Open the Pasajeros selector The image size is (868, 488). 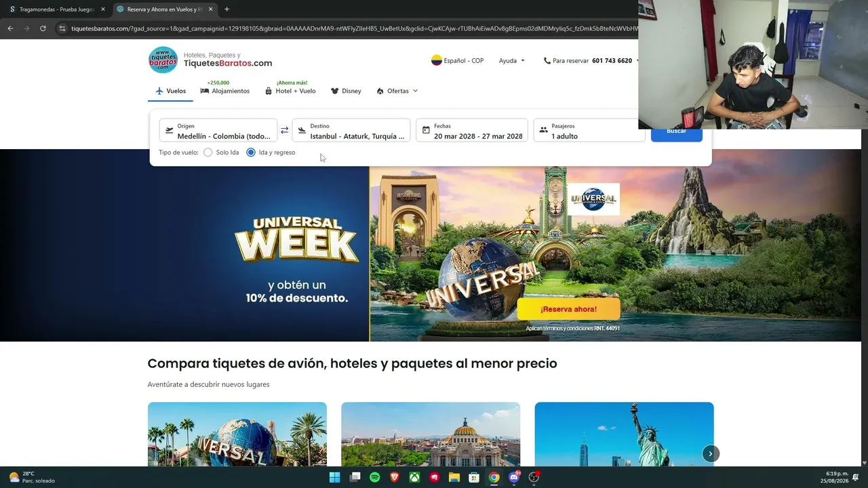[589, 131]
